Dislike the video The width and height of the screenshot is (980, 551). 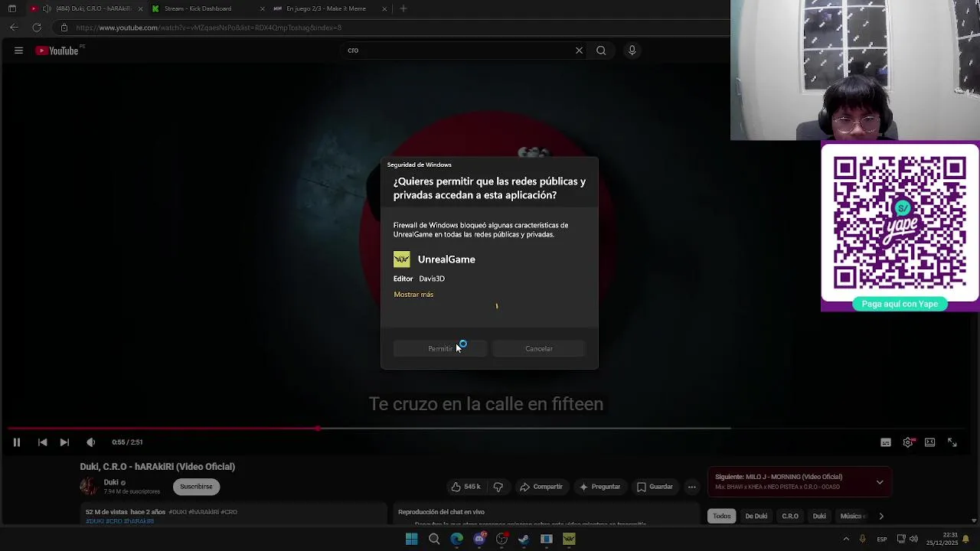(x=498, y=487)
